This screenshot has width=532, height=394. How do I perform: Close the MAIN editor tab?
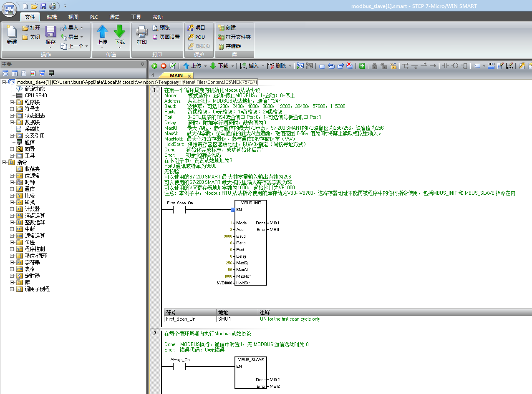coord(189,76)
